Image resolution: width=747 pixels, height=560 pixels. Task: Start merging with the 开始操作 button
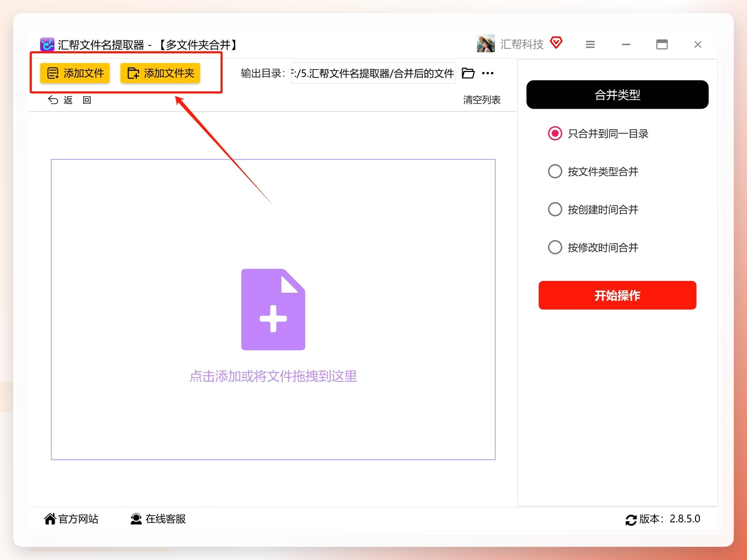pos(617,295)
